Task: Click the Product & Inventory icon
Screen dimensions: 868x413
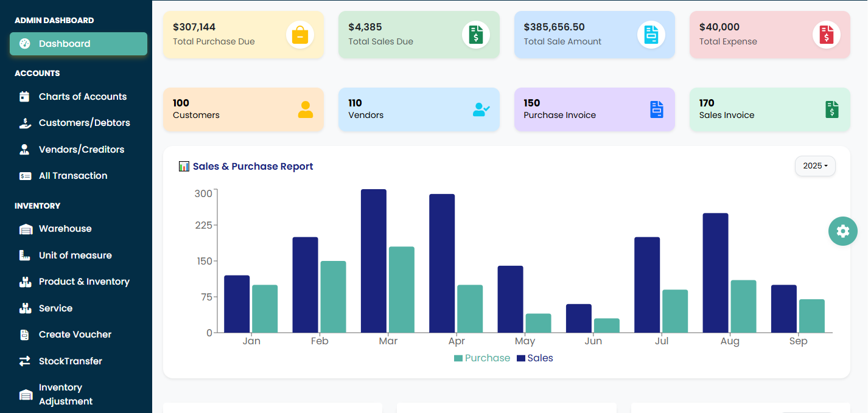Action: click(x=24, y=281)
